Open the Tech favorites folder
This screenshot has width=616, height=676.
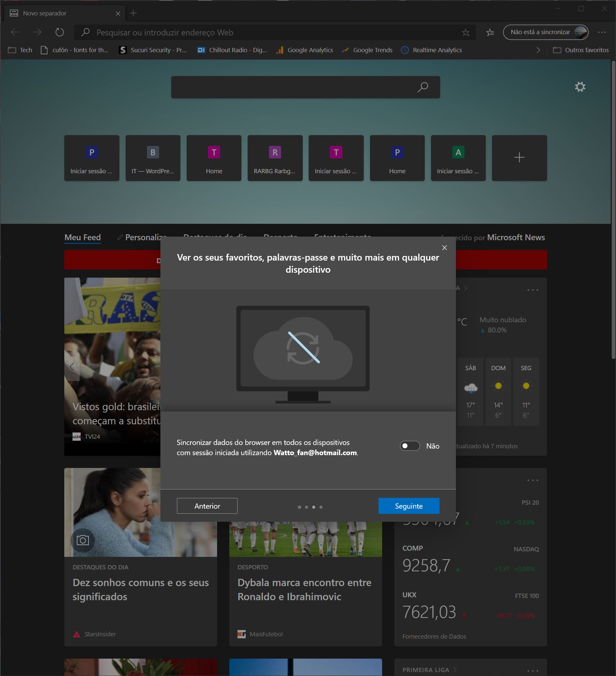[x=20, y=50]
